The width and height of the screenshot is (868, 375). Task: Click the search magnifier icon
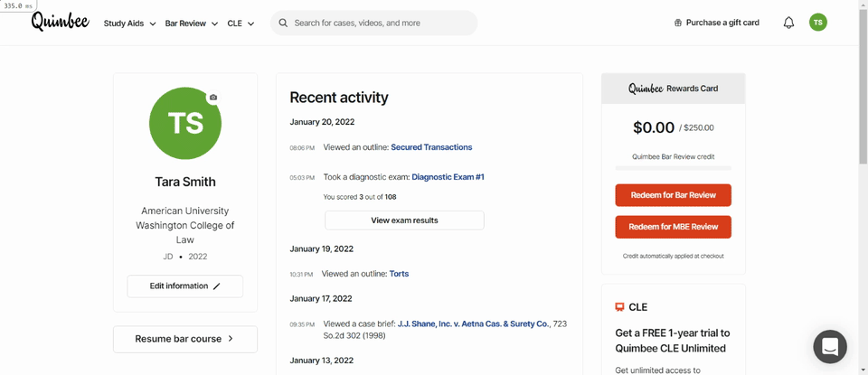[x=283, y=23]
